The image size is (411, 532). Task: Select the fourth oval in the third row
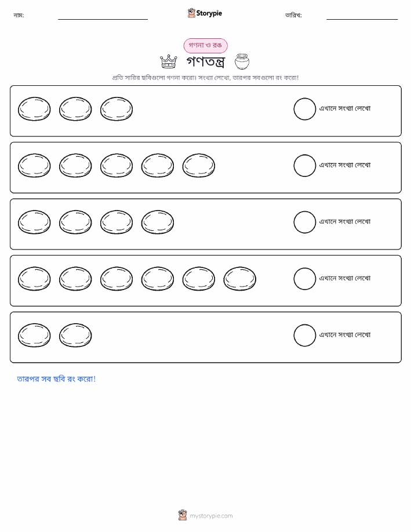pos(158,222)
